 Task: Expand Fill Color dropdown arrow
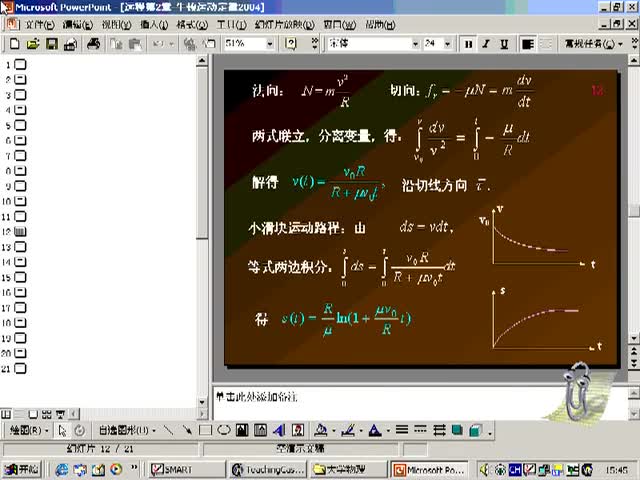(334, 431)
